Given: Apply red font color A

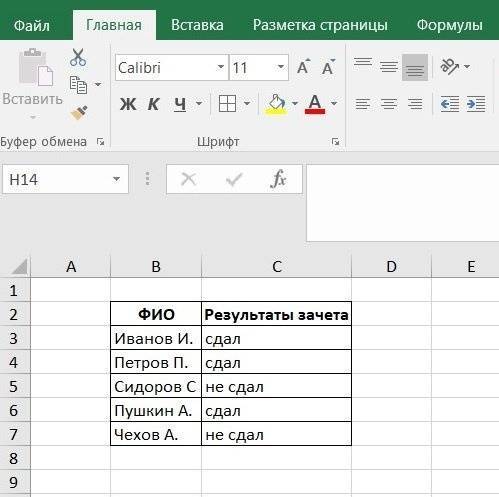Looking at the screenshot, I should click(x=315, y=104).
